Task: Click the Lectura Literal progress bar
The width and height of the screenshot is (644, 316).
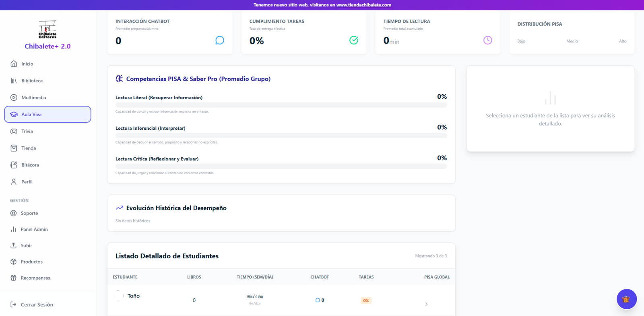Action: tap(281, 105)
